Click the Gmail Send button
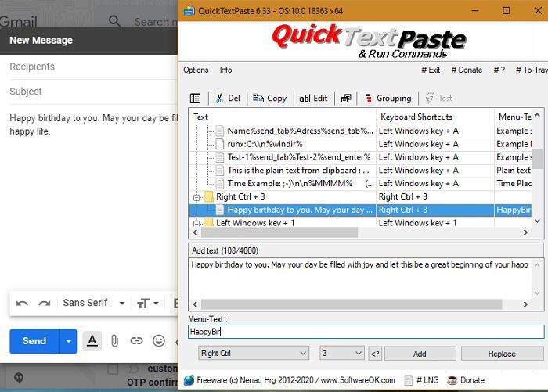This screenshot has width=548, height=392. click(x=34, y=341)
